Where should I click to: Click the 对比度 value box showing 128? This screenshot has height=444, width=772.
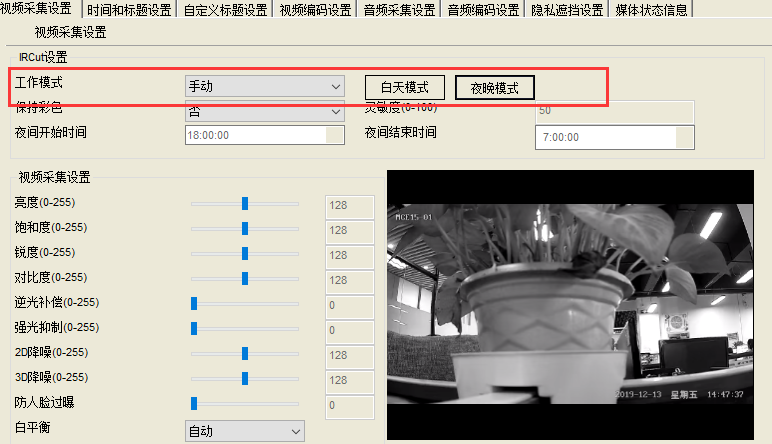tap(350, 282)
